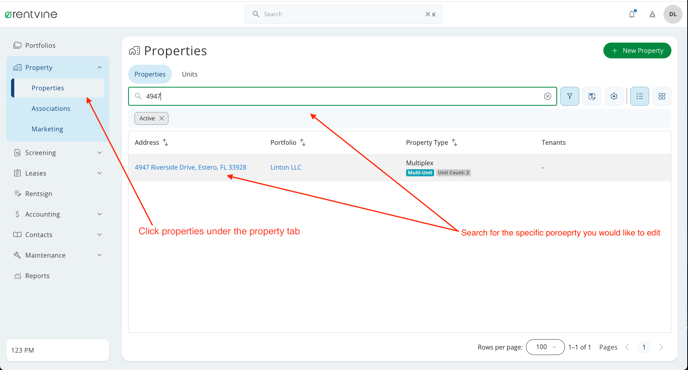Switch to grid view icon

point(662,96)
